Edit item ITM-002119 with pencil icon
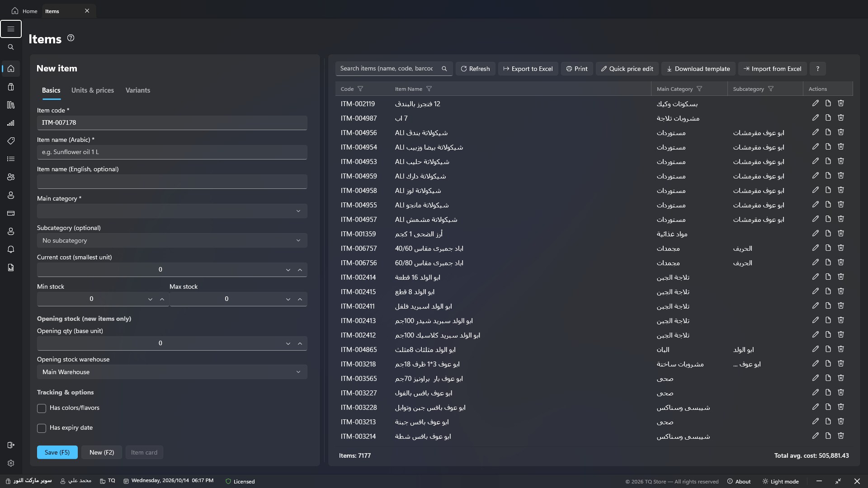Viewport: 868px width, 488px height. tap(815, 103)
